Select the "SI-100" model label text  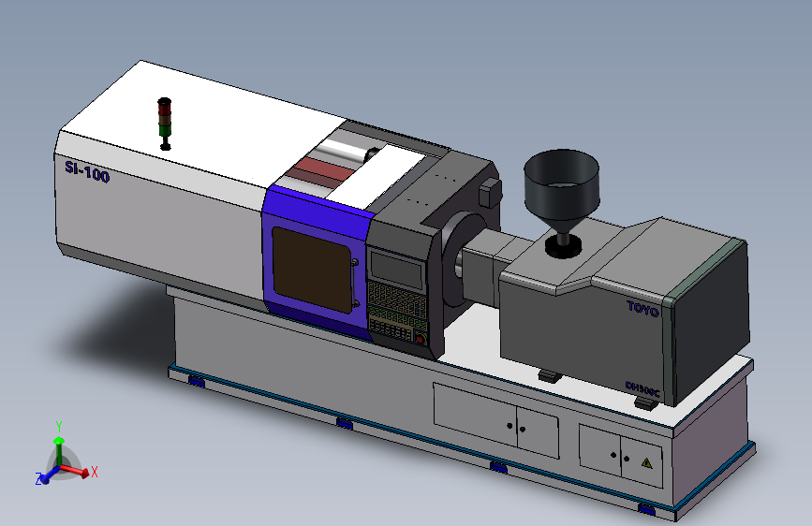point(87,171)
